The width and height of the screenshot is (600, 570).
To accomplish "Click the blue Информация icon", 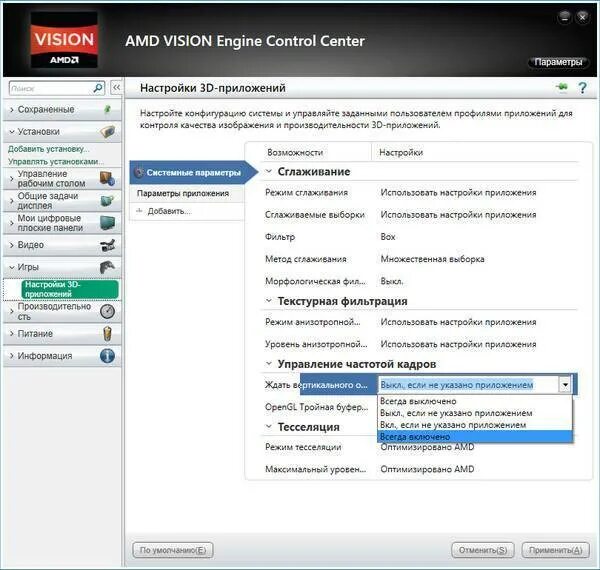I will click(x=107, y=356).
